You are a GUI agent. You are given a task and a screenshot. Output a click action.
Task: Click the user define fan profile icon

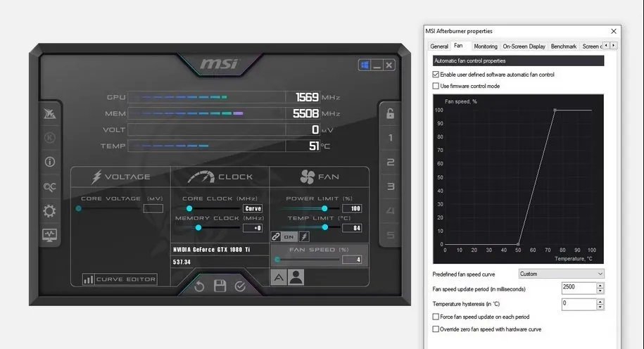point(296,277)
